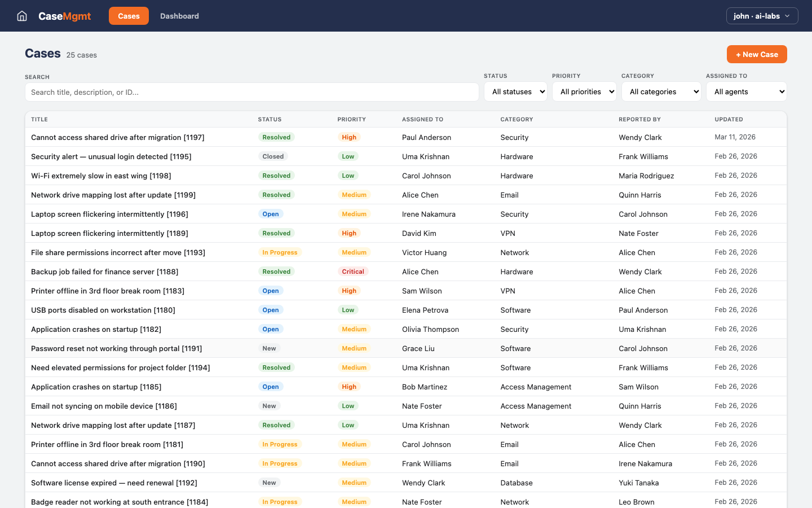The width and height of the screenshot is (812, 508).
Task: Open the Category filter dropdown
Action: point(661,91)
